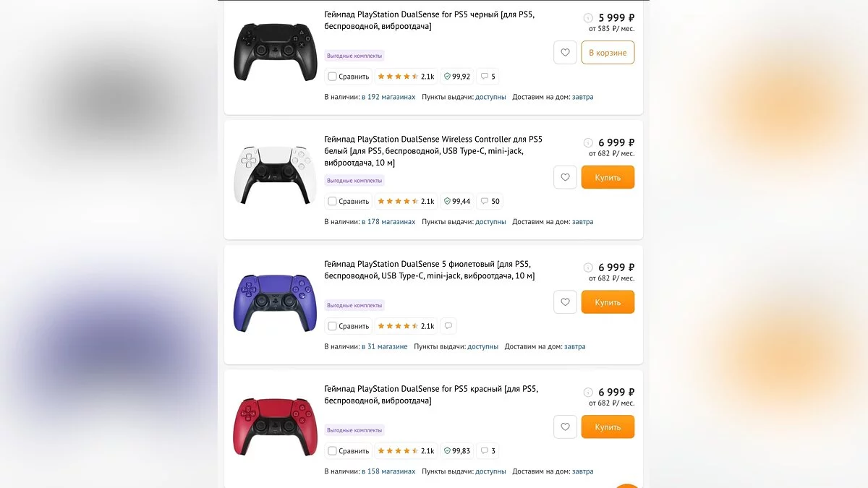Image resolution: width=868 pixels, height=488 pixels.
Task: Open red DualSense gamepad product image
Action: [x=275, y=427]
